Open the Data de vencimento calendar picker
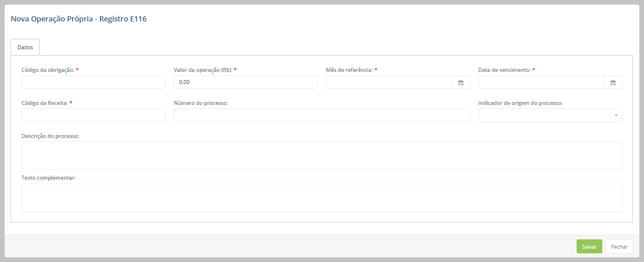Image resolution: width=644 pixels, height=262 pixels. tap(613, 82)
